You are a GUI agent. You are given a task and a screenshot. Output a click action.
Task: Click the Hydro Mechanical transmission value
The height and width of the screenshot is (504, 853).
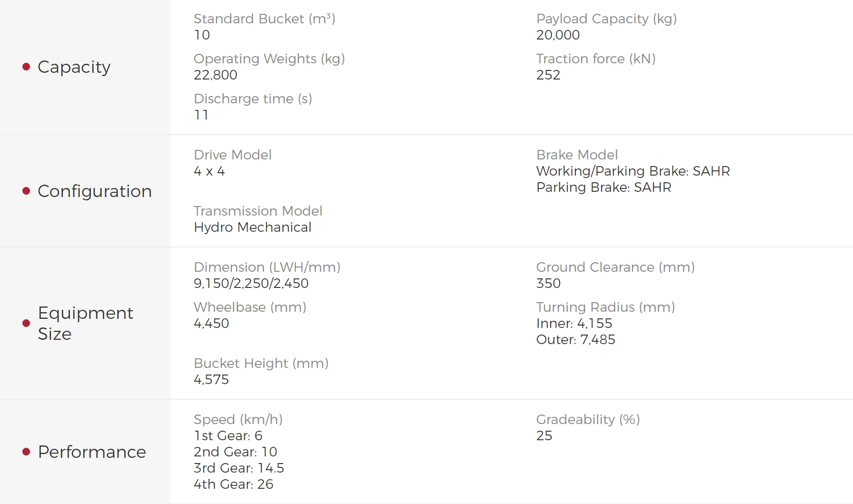(253, 227)
